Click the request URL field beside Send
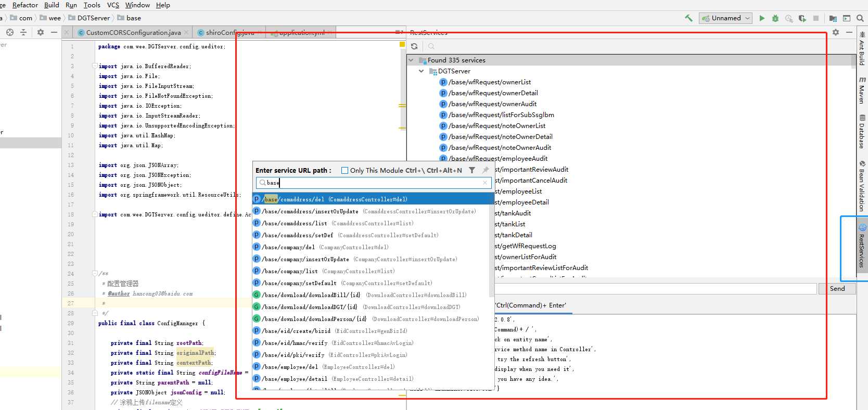Viewport: 868px width, 410px height. click(x=655, y=289)
